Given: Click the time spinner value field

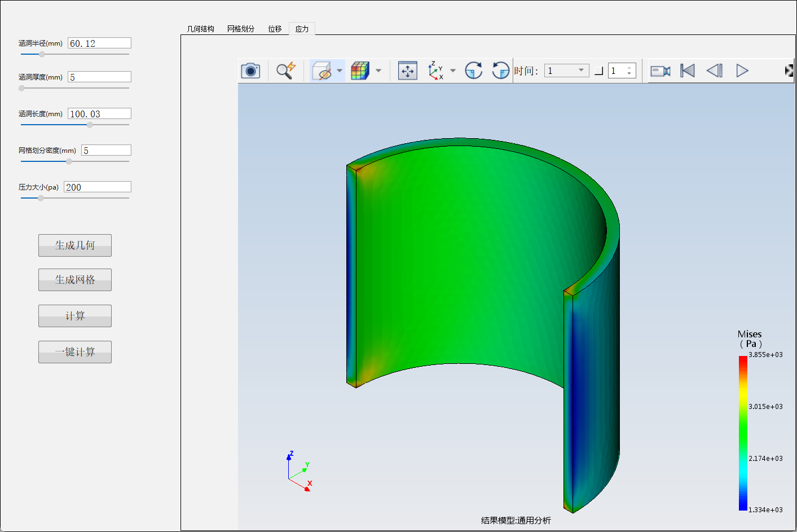Looking at the screenshot, I should click(x=617, y=71).
